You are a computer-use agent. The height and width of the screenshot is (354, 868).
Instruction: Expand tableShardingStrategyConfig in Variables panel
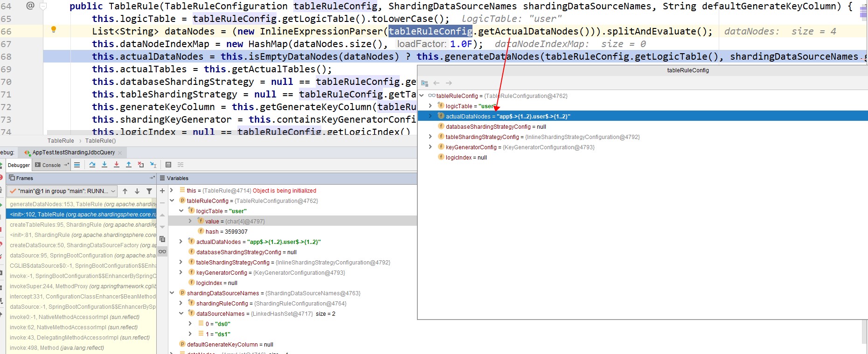[x=181, y=262]
